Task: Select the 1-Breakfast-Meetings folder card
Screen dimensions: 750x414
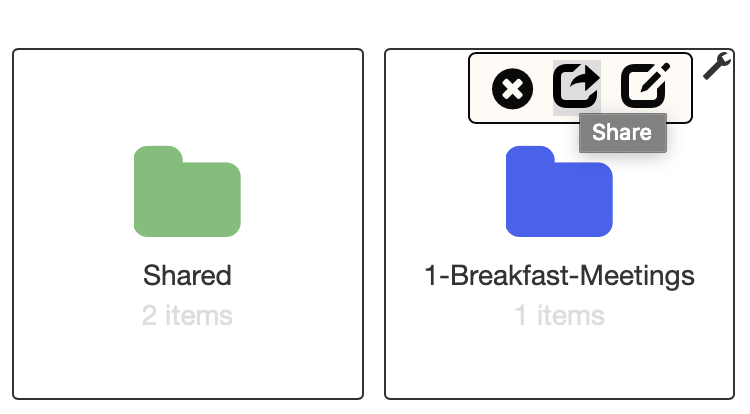Action: coord(559,224)
